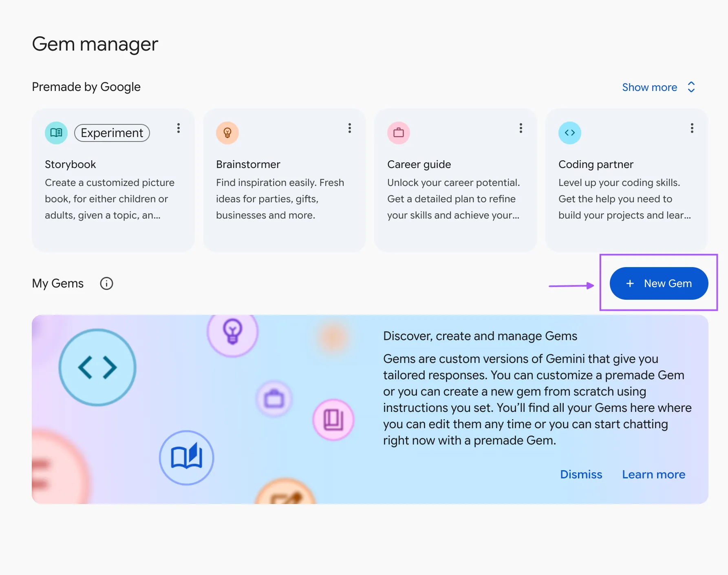Click the Career guide briefcase icon
728x575 pixels.
[399, 133]
